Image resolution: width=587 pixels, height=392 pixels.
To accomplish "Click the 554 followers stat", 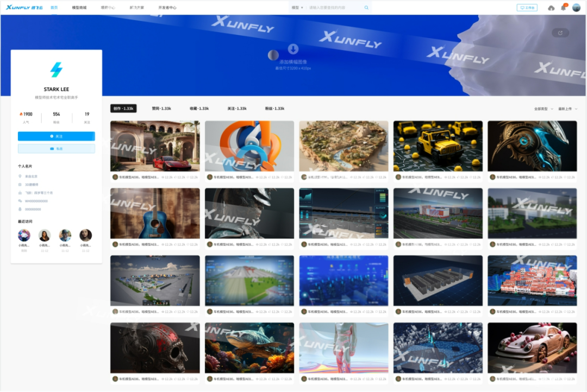I will 56,114.
